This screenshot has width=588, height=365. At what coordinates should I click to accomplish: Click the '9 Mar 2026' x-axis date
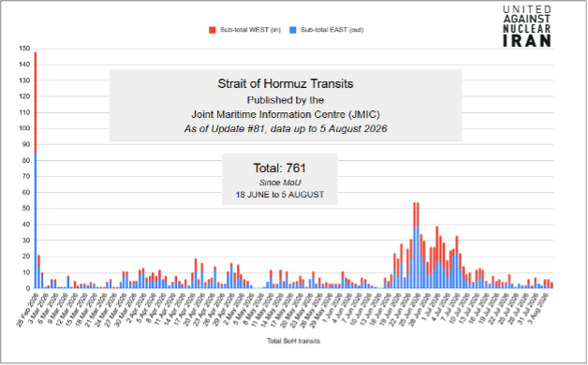[57, 308]
